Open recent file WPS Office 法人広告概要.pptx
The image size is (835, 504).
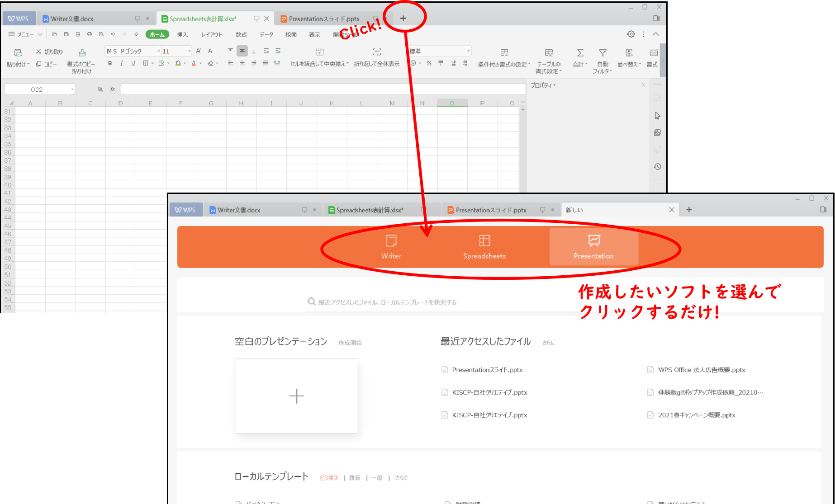coord(702,370)
